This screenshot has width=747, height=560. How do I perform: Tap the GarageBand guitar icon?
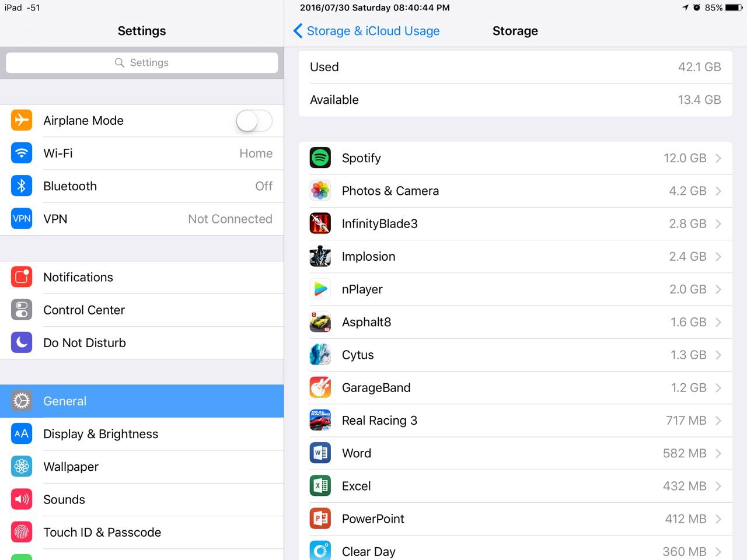point(320,387)
